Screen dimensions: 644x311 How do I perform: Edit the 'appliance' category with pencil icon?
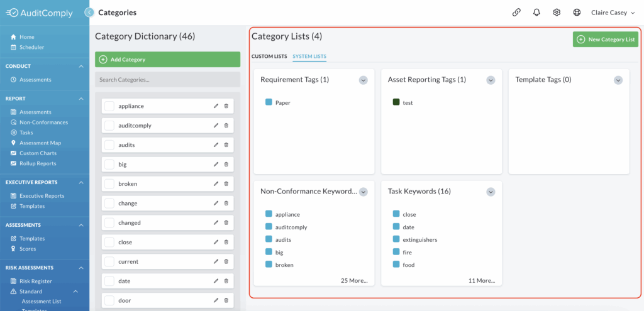(216, 106)
